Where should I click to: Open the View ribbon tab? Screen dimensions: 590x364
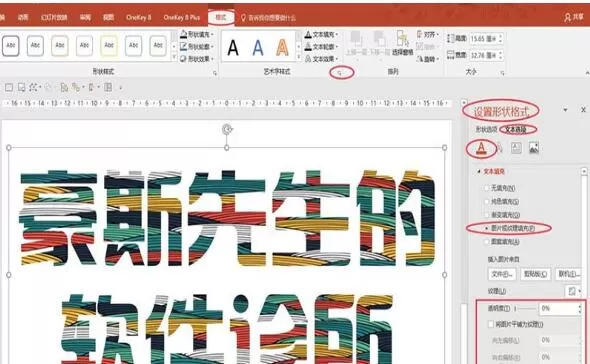[x=108, y=17]
